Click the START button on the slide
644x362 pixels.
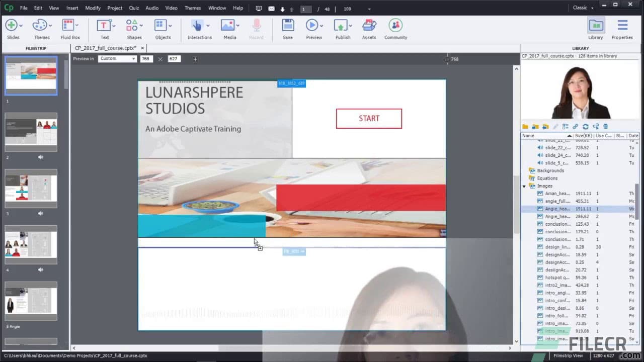pyautogui.click(x=369, y=118)
